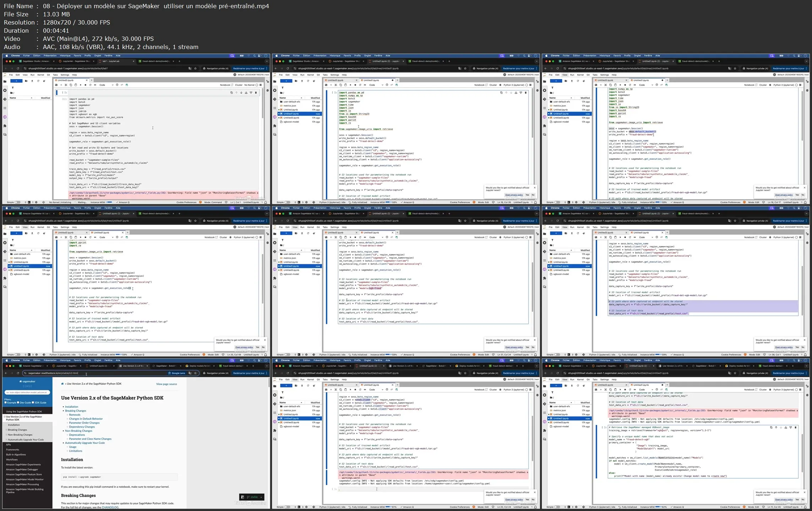Expand Automatically Upgrade Your Code in docs sidebar

tap(6, 440)
